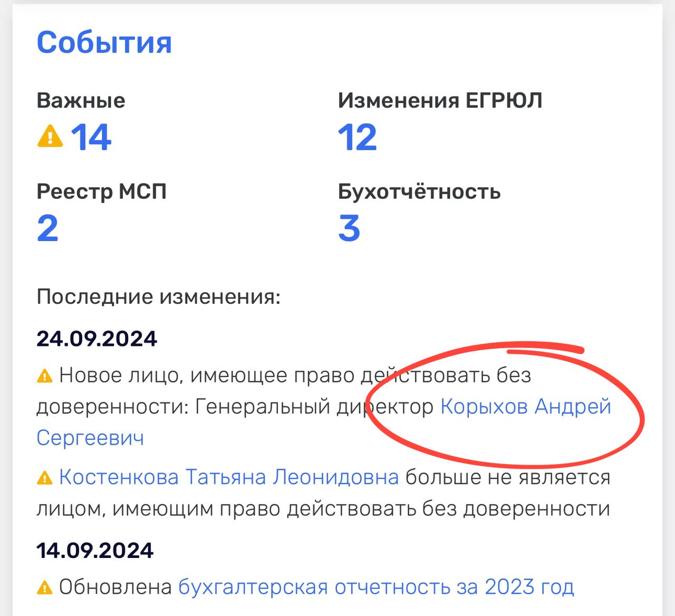Open the 14 important events count

pyautogui.click(x=91, y=137)
